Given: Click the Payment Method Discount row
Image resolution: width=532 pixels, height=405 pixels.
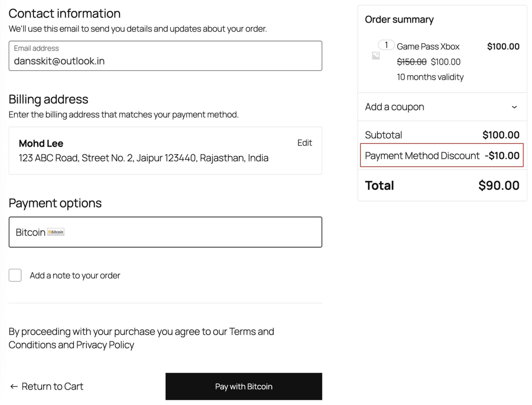Looking at the screenshot, I should coord(442,155).
